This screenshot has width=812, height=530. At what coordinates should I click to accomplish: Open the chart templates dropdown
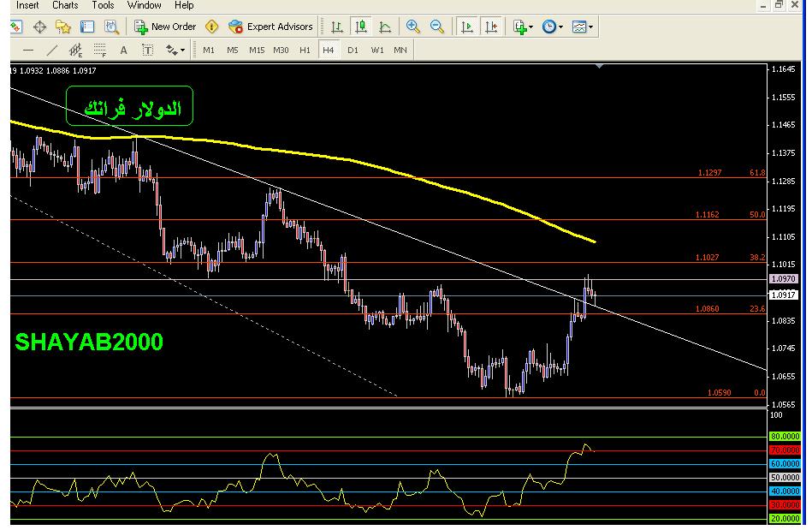click(x=583, y=27)
